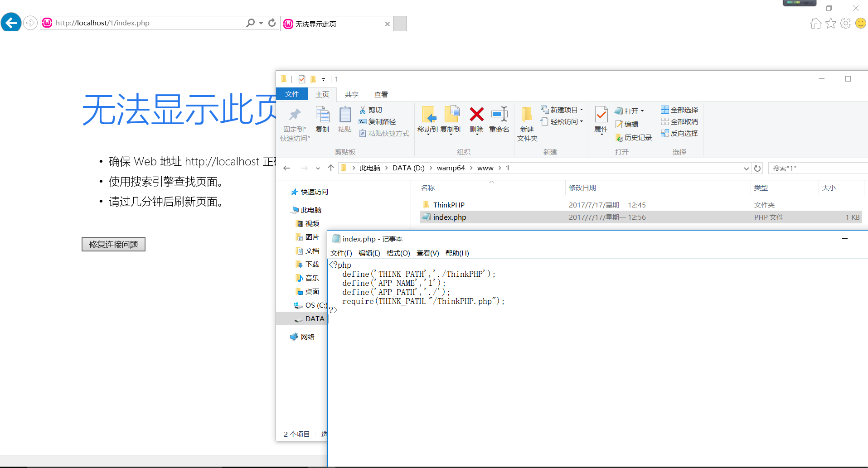Sort by 类型 column header
This screenshot has height=468, width=868.
[761, 188]
